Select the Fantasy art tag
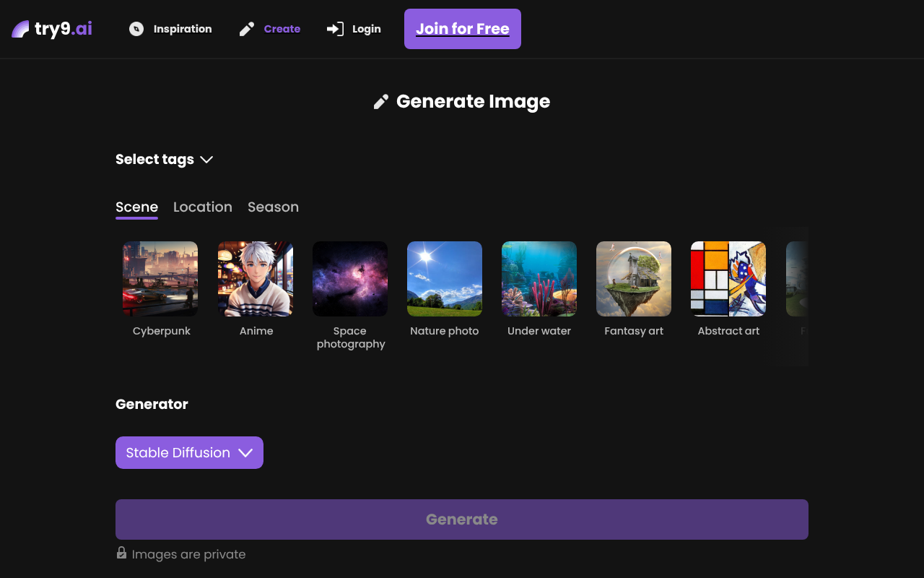 [634, 278]
